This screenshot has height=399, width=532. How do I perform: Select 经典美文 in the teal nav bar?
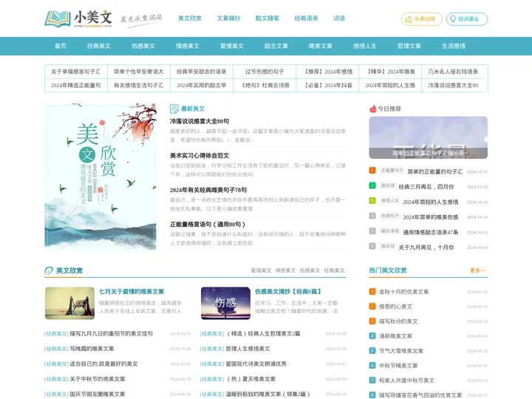pos(99,46)
